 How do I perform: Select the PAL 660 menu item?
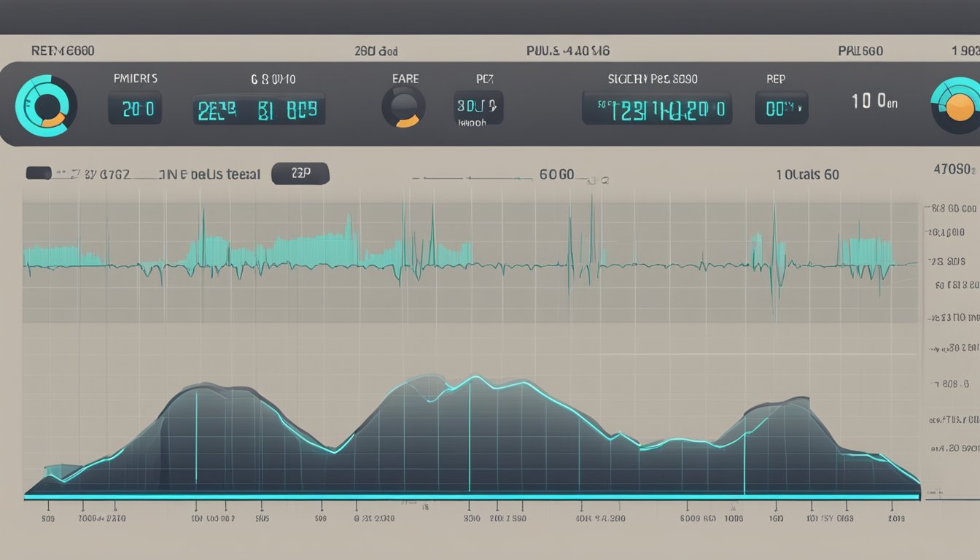859,50
